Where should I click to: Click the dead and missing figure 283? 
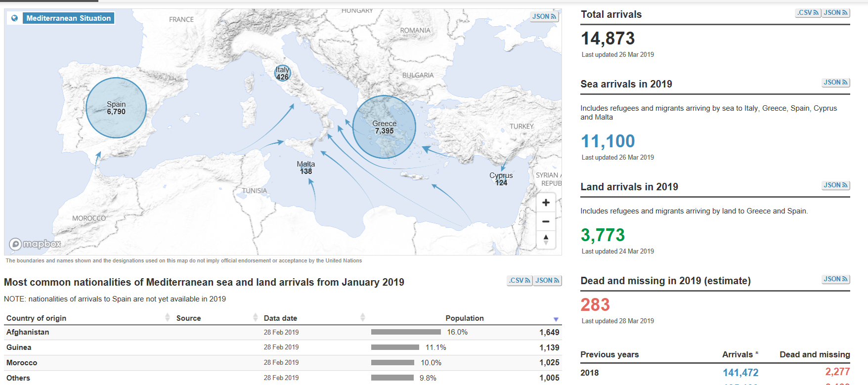click(595, 305)
